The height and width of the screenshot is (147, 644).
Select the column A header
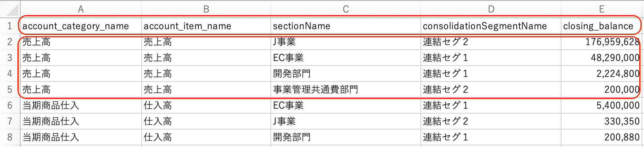(x=81, y=9)
